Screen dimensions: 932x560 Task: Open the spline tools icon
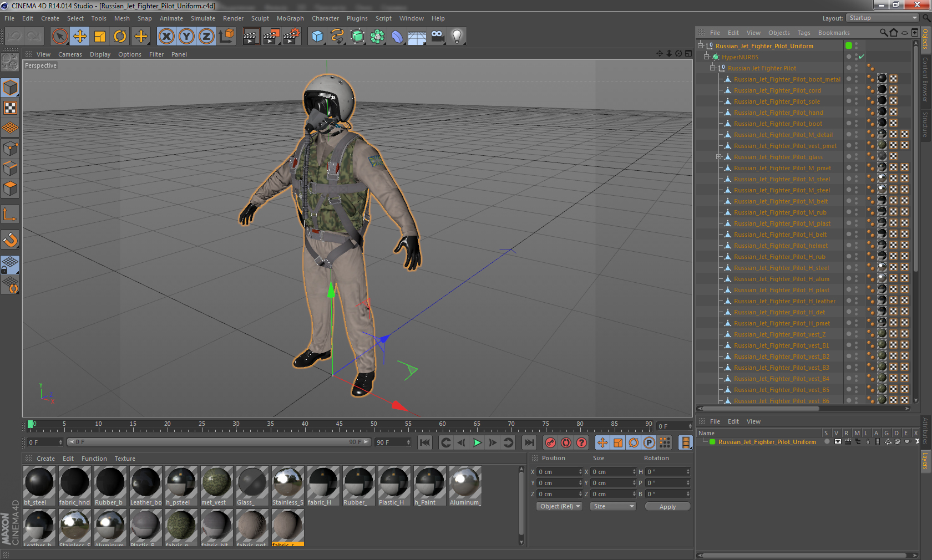337,37
